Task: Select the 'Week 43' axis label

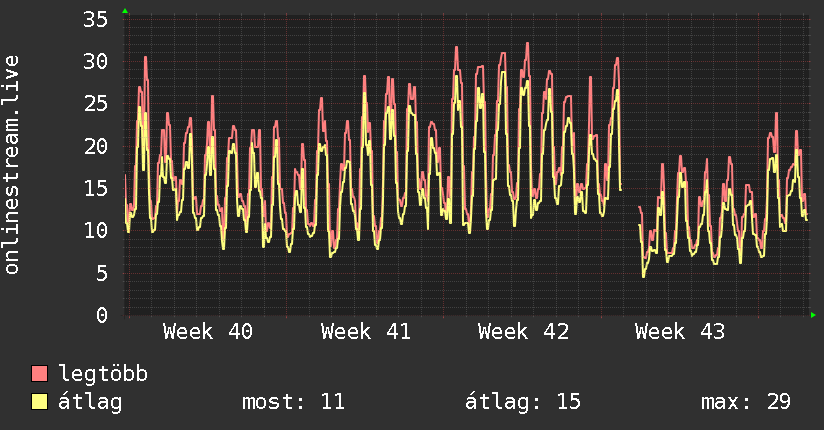Action: click(x=680, y=332)
